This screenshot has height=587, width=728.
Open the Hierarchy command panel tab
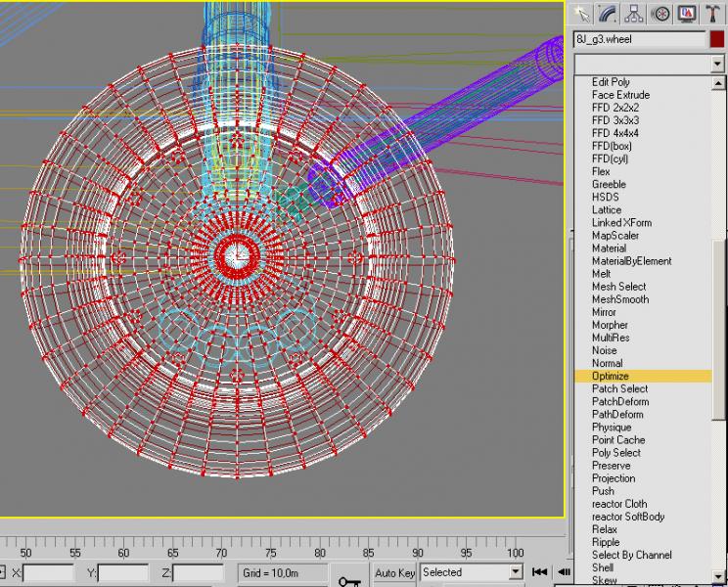point(634,14)
